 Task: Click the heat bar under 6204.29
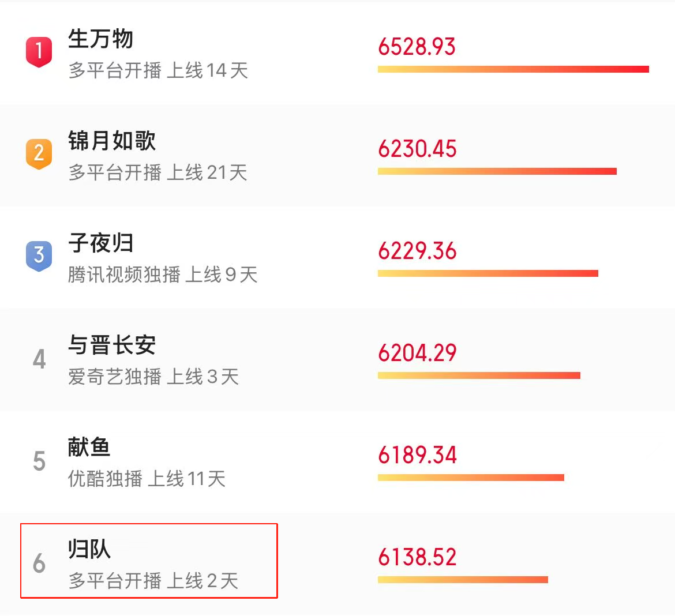[479, 375]
